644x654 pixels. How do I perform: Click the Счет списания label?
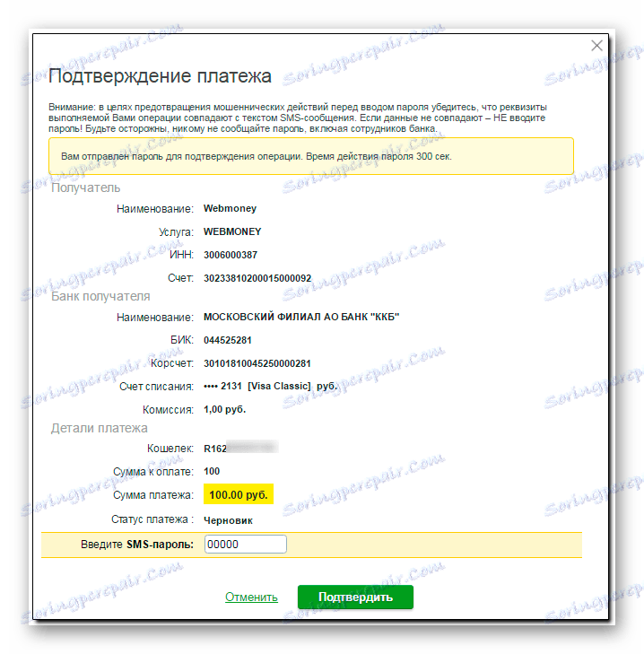point(156,387)
